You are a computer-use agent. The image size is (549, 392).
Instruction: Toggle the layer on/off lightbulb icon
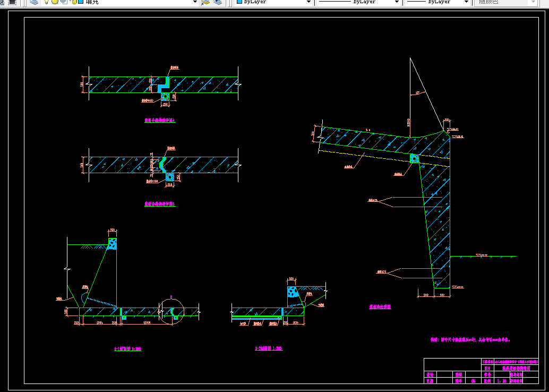[46, 2]
